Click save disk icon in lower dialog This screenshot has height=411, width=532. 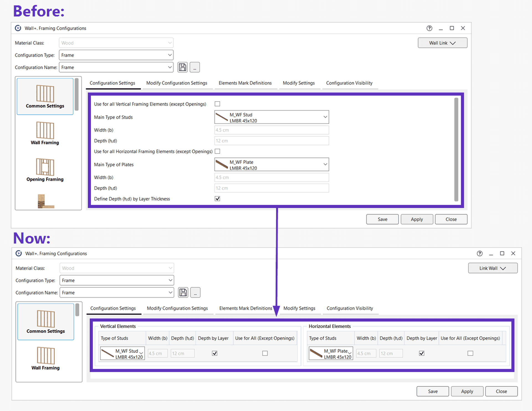(183, 293)
